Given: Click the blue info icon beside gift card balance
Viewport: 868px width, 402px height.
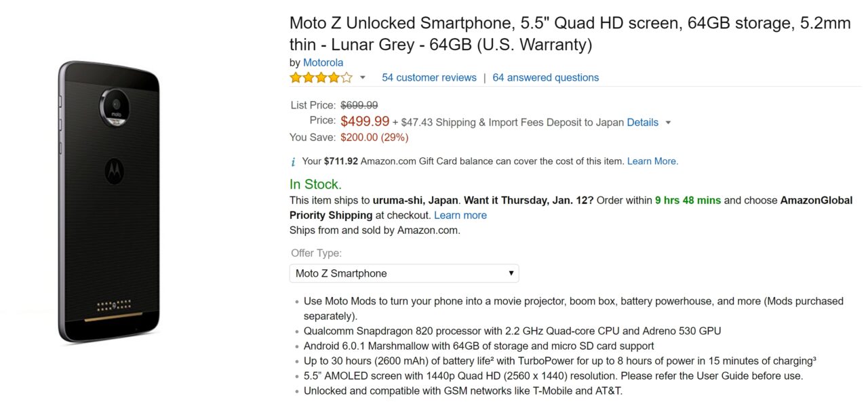Looking at the screenshot, I should [x=293, y=162].
